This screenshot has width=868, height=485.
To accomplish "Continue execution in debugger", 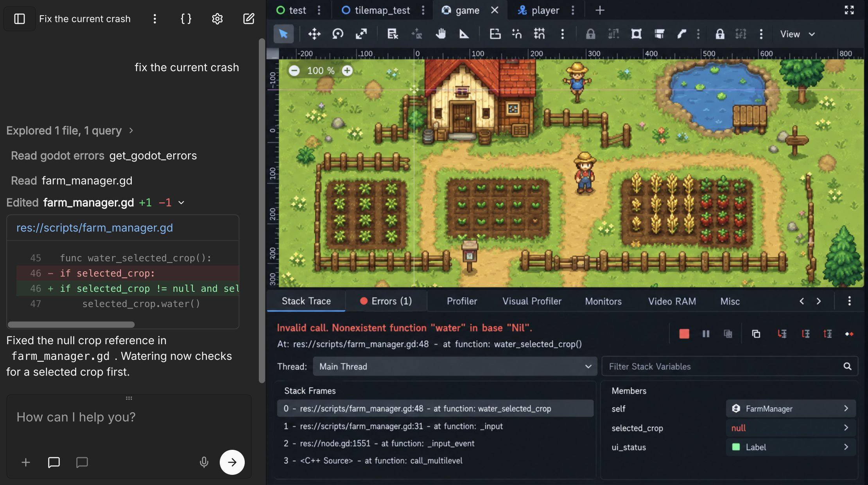I will click(x=849, y=334).
